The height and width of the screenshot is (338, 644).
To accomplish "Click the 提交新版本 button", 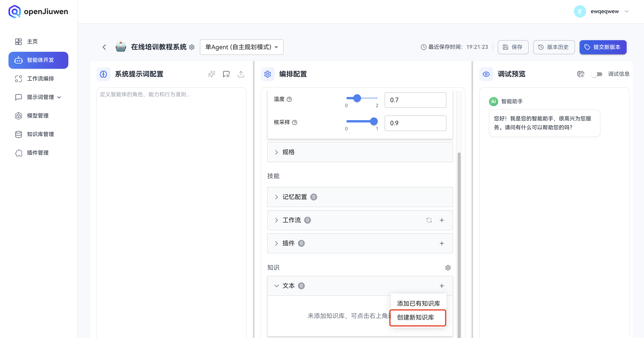I will [603, 47].
